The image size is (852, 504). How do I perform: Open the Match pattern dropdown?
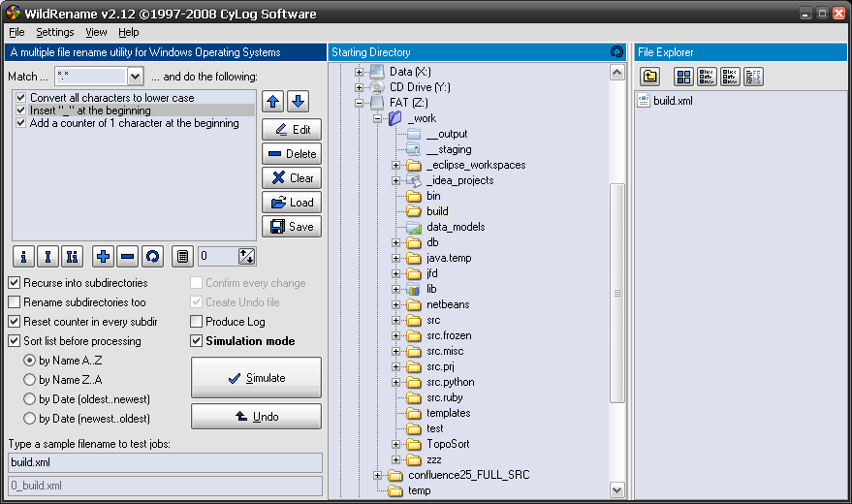click(135, 76)
